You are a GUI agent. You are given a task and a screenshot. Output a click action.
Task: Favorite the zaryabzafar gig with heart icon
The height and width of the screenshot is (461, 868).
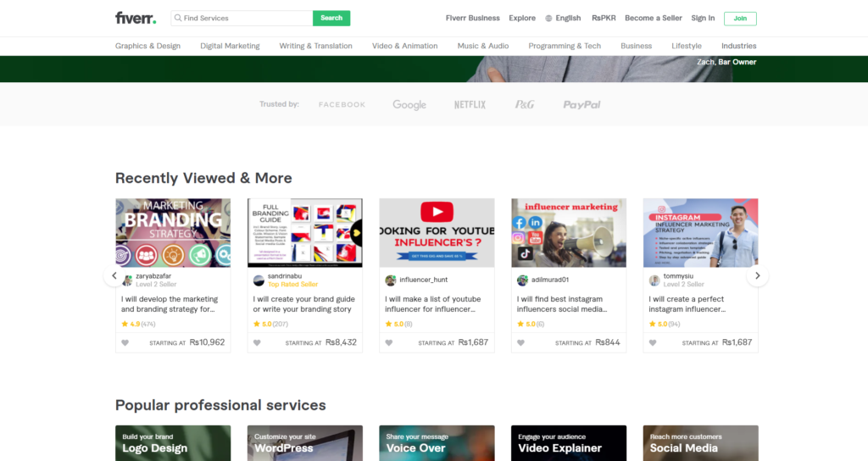(125, 342)
